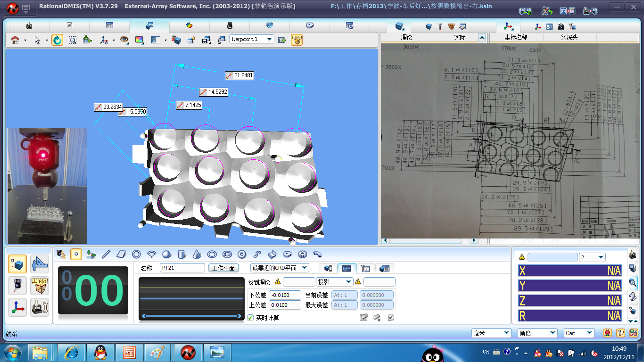Click the tolerance box icon beside Report1
Image resolution: width=644 pixels, height=362 pixels.
[x=297, y=40]
